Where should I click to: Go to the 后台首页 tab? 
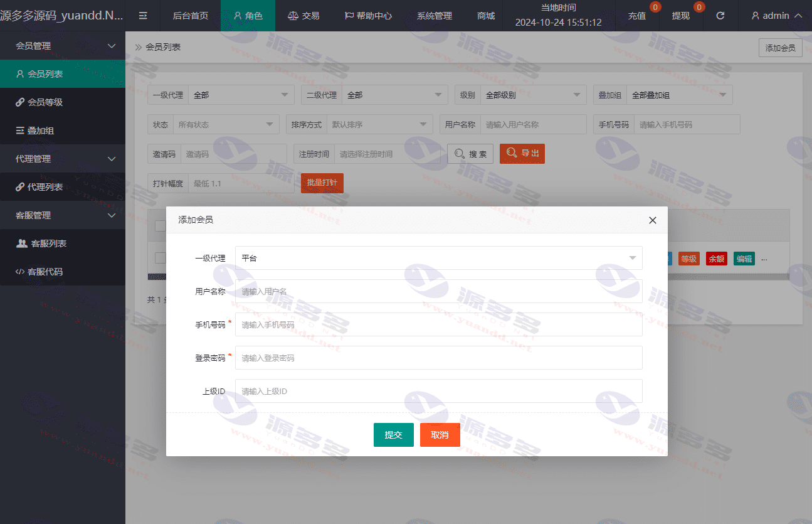[x=191, y=16]
